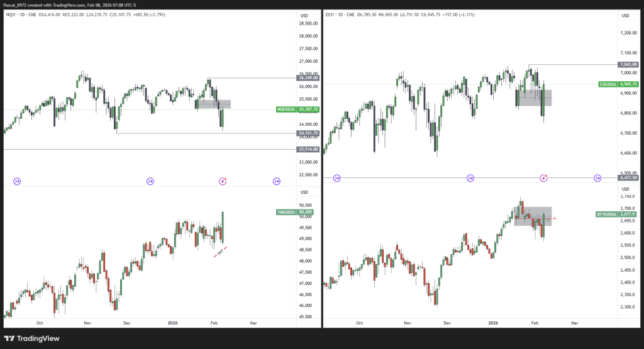Click rightmost contract rollover icon on NQ chart
Image resolution: width=644 pixels, height=349 pixels.
click(x=277, y=181)
